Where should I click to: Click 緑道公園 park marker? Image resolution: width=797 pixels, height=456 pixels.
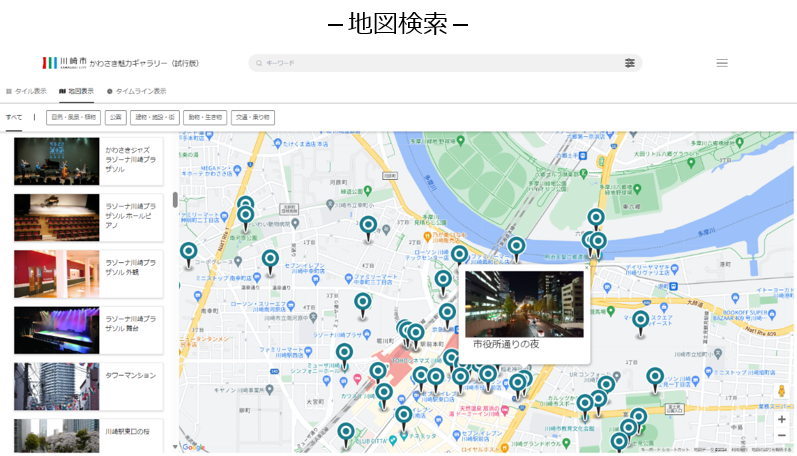coord(368,191)
